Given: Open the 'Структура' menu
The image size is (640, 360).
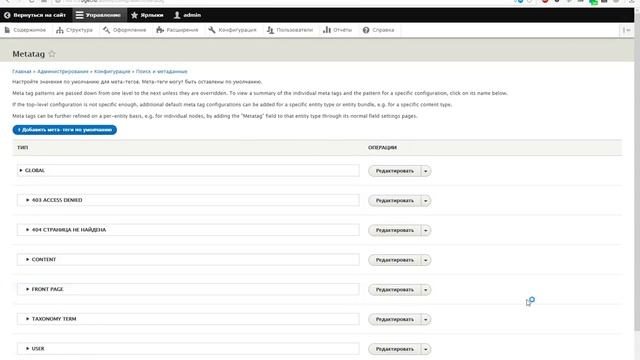Looking at the screenshot, I should [74, 30].
